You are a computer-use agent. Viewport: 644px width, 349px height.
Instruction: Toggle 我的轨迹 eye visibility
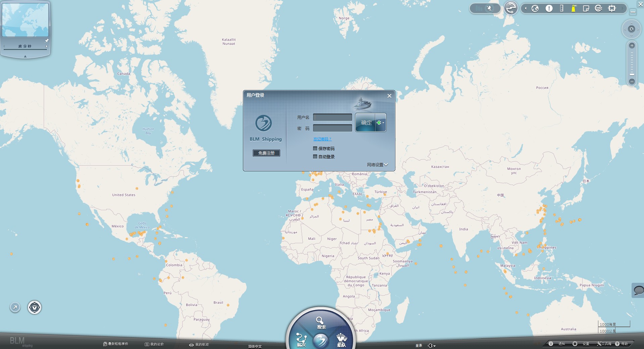[x=191, y=345]
